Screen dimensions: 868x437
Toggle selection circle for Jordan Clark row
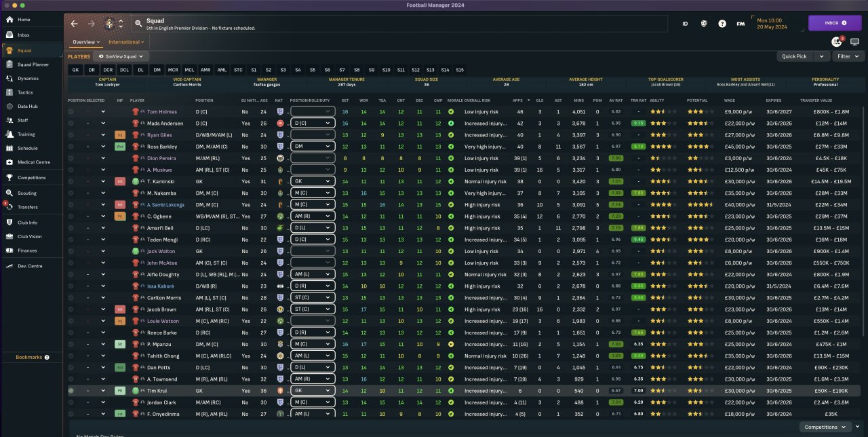click(71, 402)
